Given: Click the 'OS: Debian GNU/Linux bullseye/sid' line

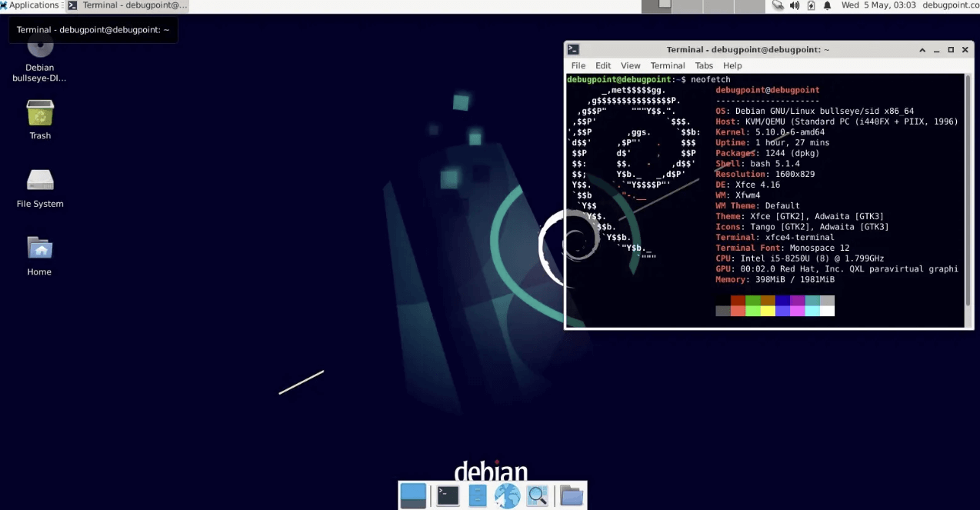Looking at the screenshot, I should [x=815, y=112].
